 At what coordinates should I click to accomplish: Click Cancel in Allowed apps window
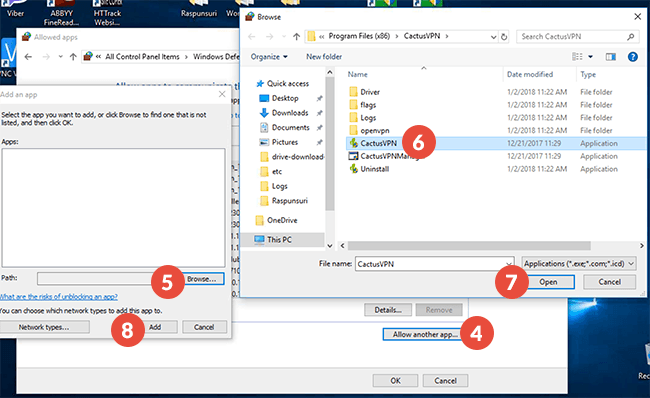tap(445, 381)
